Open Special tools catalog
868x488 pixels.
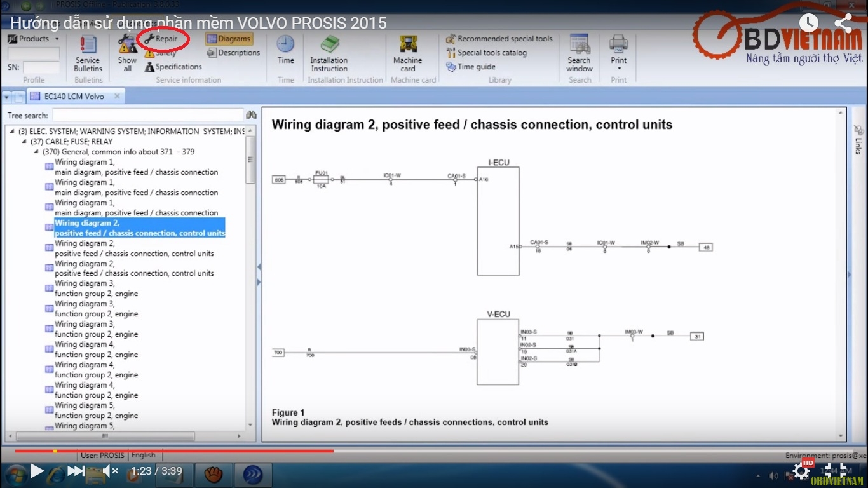(487, 53)
